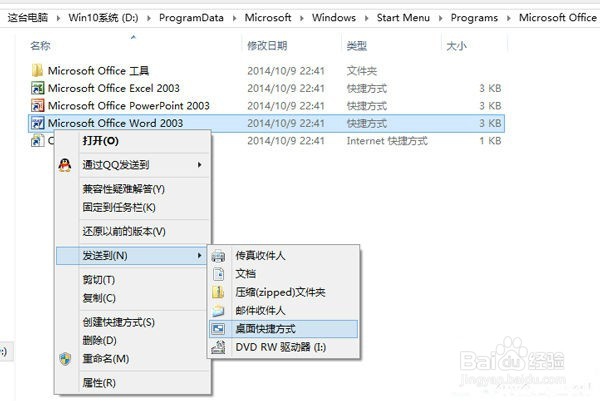Click the Excel 2003 shortcut icon

pyautogui.click(x=38, y=88)
